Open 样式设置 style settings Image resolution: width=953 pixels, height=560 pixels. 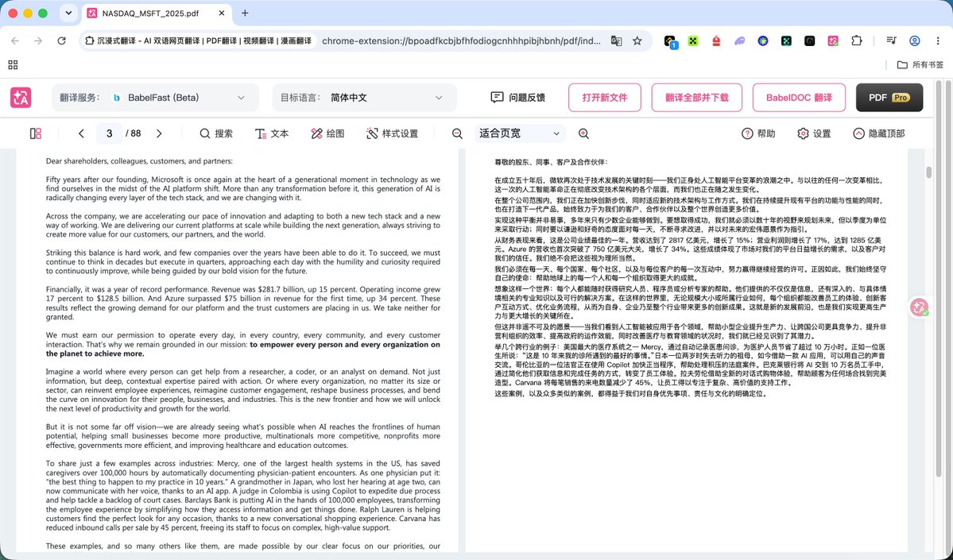tap(393, 133)
